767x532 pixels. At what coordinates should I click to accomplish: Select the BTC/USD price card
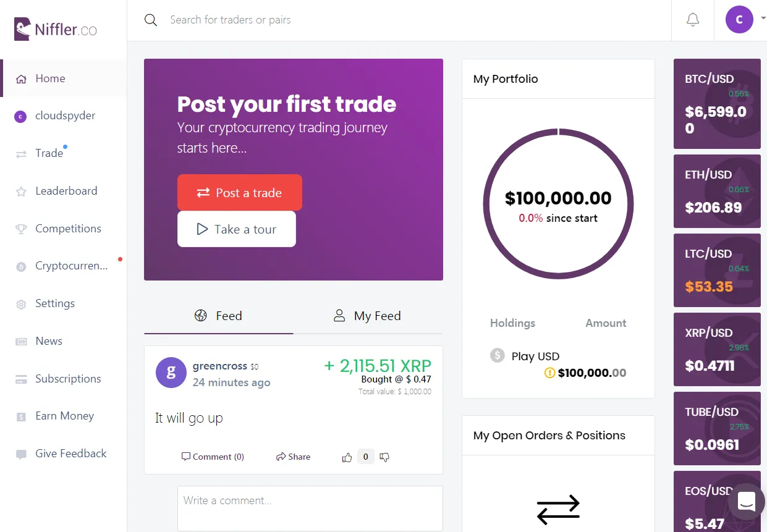717,104
